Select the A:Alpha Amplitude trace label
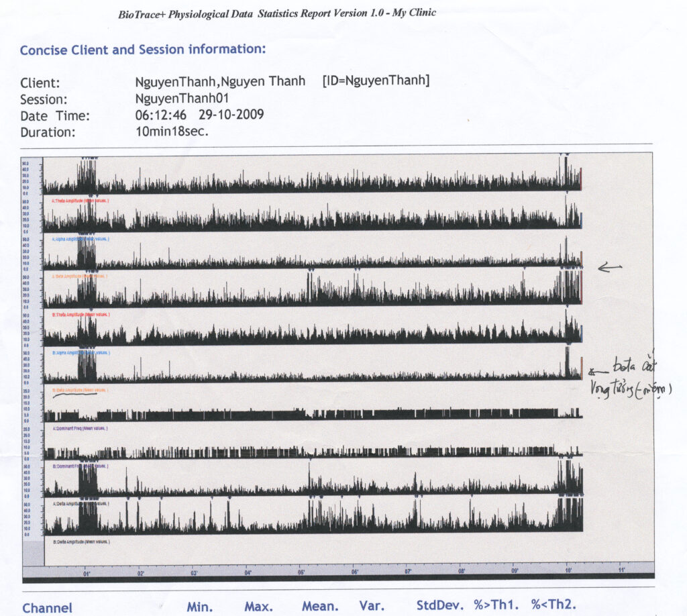This screenshot has width=687, height=616. point(80,238)
